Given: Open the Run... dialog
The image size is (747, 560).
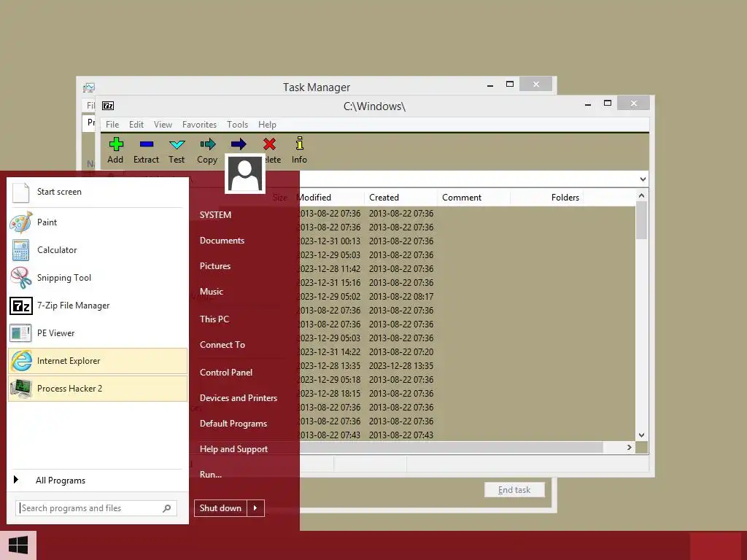Looking at the screenshot, I should [x=211, y=475].
